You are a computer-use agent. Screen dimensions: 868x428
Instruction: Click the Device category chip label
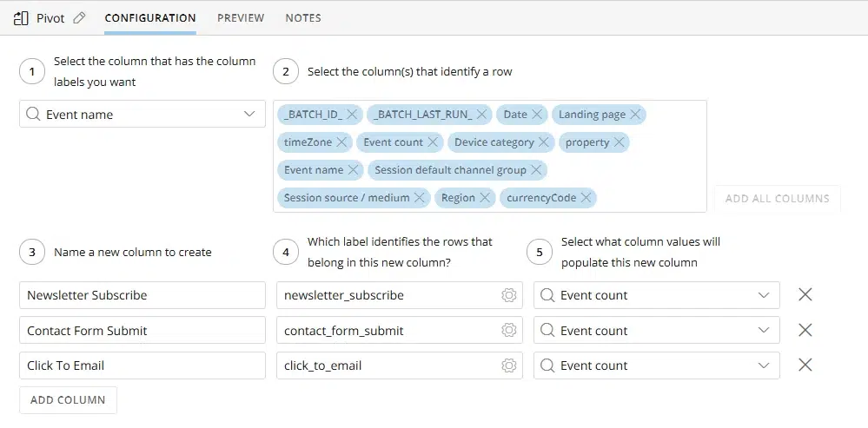(494, 142)
